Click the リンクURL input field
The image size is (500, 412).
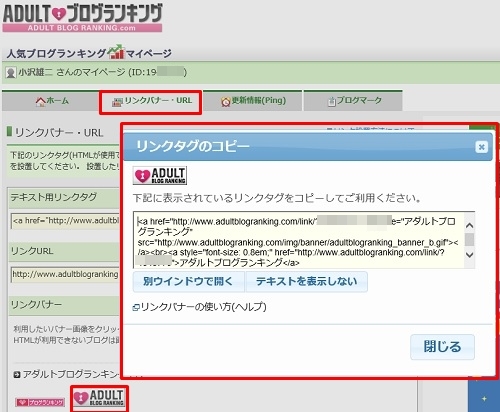[x=66, y=275]
